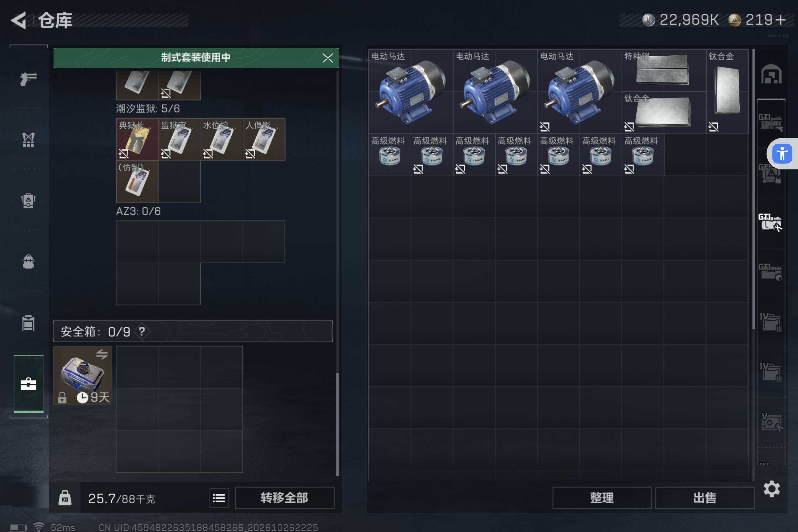Click the 22,969K currency balance
The height and width of the screenshot is (532, 798).
point(689,20)
